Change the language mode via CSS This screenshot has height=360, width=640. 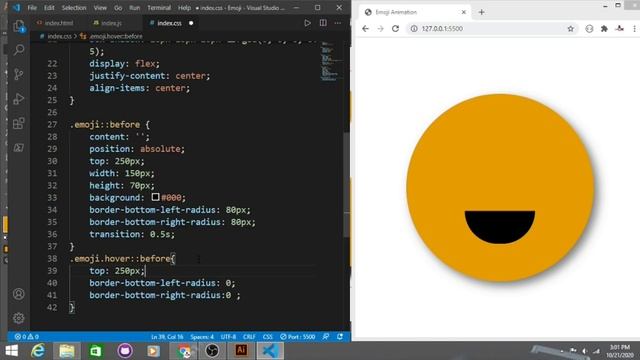[267, 337]
